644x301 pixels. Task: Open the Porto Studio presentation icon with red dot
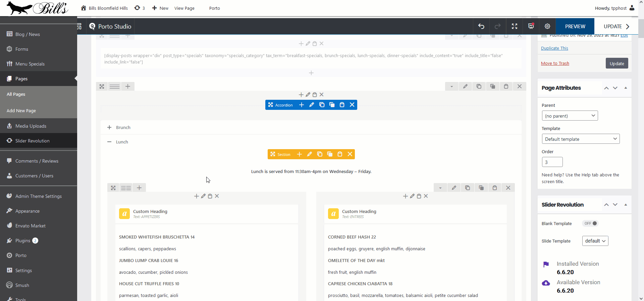coord(531,26)
